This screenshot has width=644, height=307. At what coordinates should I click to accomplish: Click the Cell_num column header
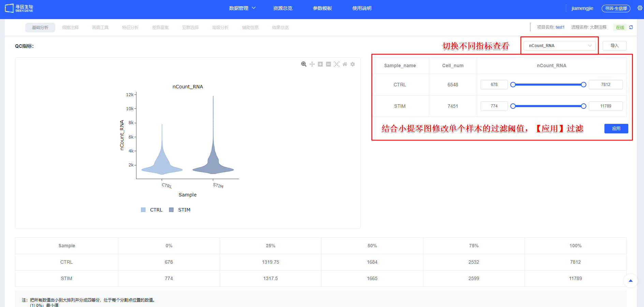(x=453, y=65)
